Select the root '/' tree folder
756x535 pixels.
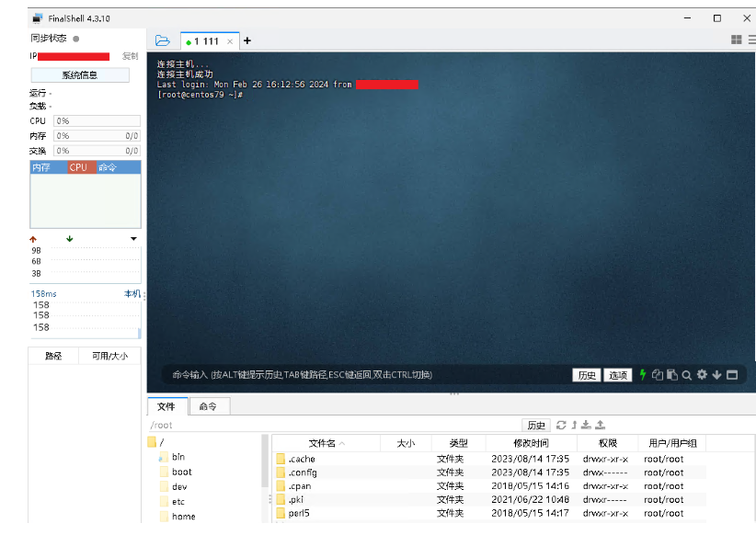point(156,442)
